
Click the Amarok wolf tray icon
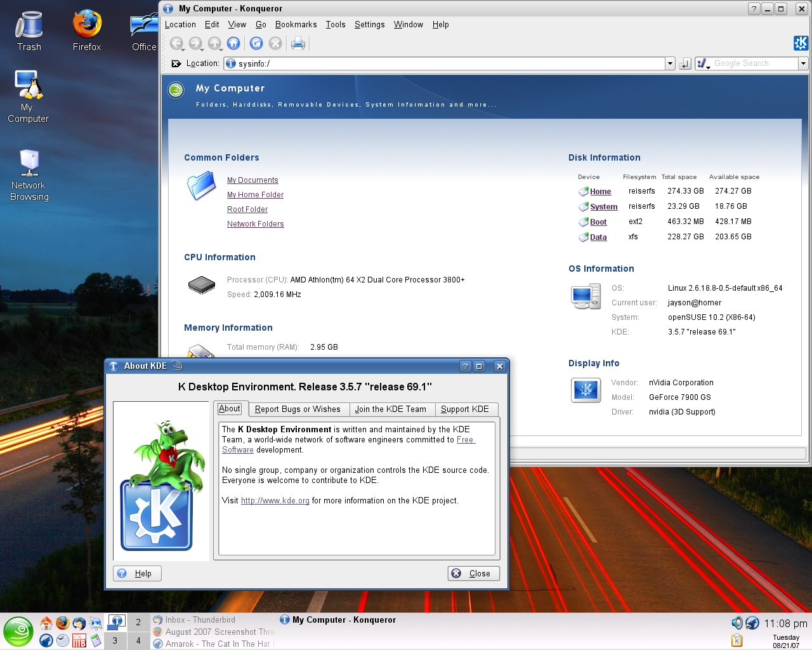pyautogui.click(x=752, y=623)
